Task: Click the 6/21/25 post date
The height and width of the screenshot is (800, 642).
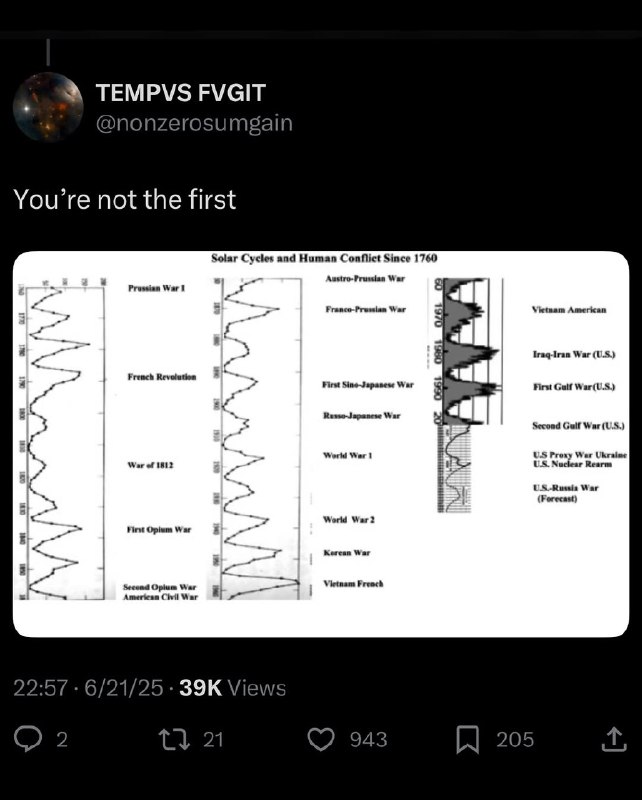Action: click(124, 688)
